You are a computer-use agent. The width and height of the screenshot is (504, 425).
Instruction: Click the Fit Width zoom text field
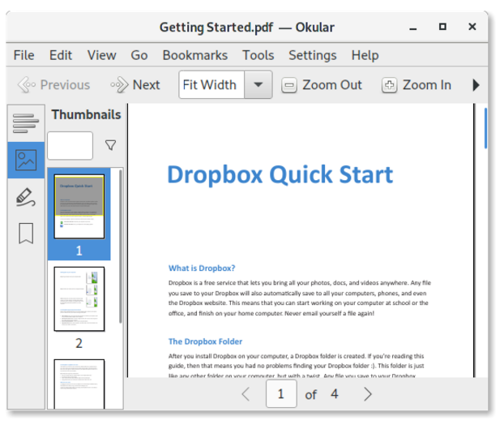(211, 85)
